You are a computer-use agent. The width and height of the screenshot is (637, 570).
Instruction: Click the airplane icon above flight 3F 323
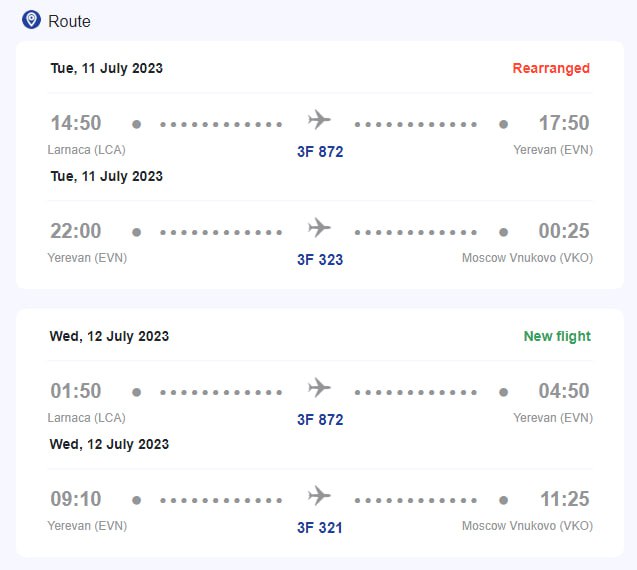point(319,228)
